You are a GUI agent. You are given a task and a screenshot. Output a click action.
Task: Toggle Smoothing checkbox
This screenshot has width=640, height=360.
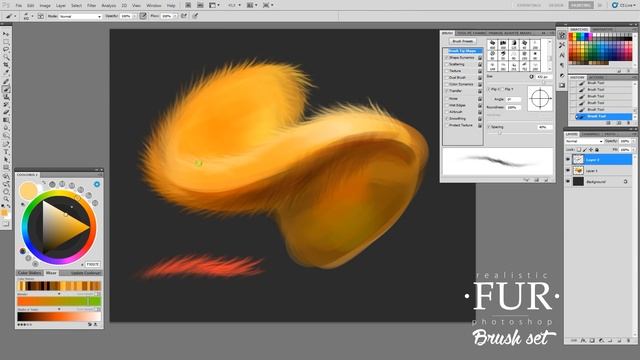[x=446, y=118]
